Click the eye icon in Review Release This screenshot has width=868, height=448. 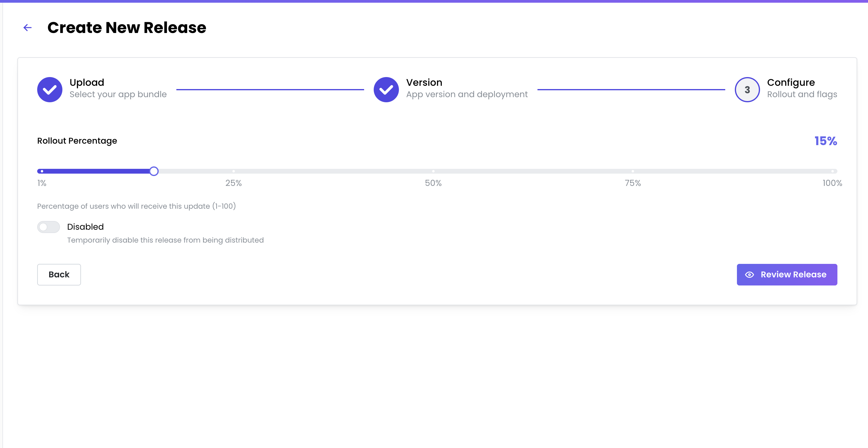(x=750, y=274)
